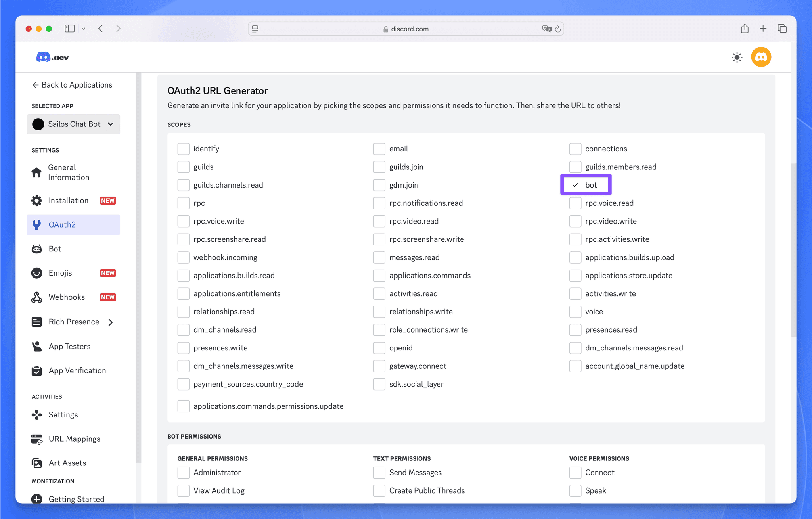This screenshot has height=519, width=812.
Task: Enable the Send Messages text permission
Action: click(379, 472)
